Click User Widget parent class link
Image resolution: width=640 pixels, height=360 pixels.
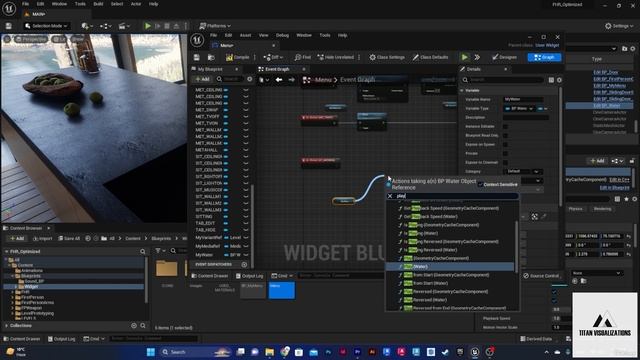click(x=547, y=45)
